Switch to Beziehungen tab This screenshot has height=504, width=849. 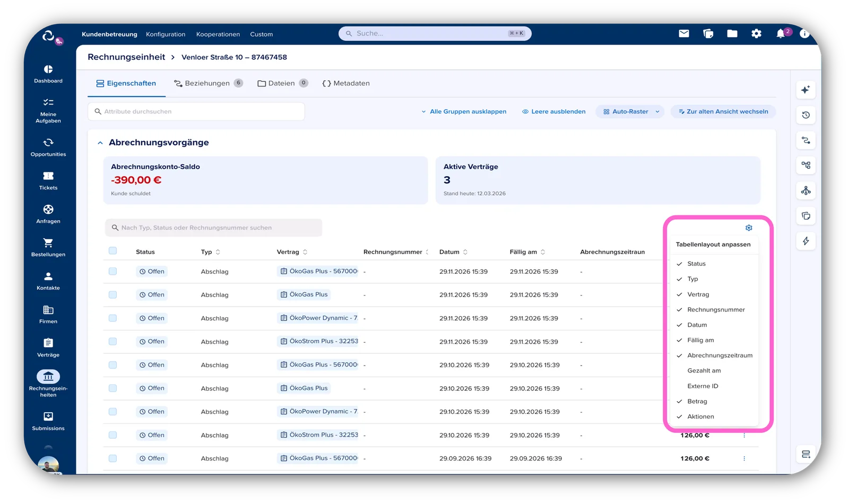[208, 83]
